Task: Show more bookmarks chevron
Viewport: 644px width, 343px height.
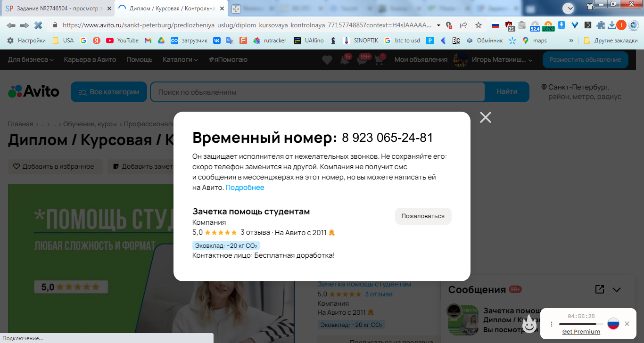Action: click(x=571, y=41)
